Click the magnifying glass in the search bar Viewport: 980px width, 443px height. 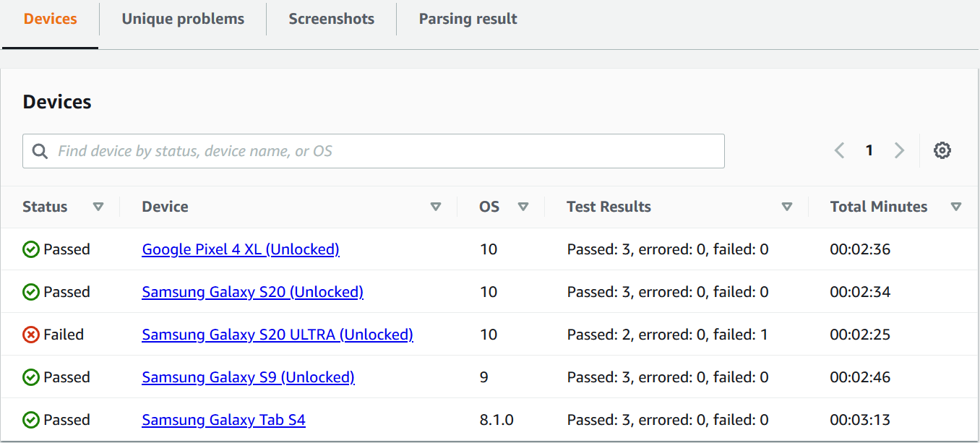(40, 150)
